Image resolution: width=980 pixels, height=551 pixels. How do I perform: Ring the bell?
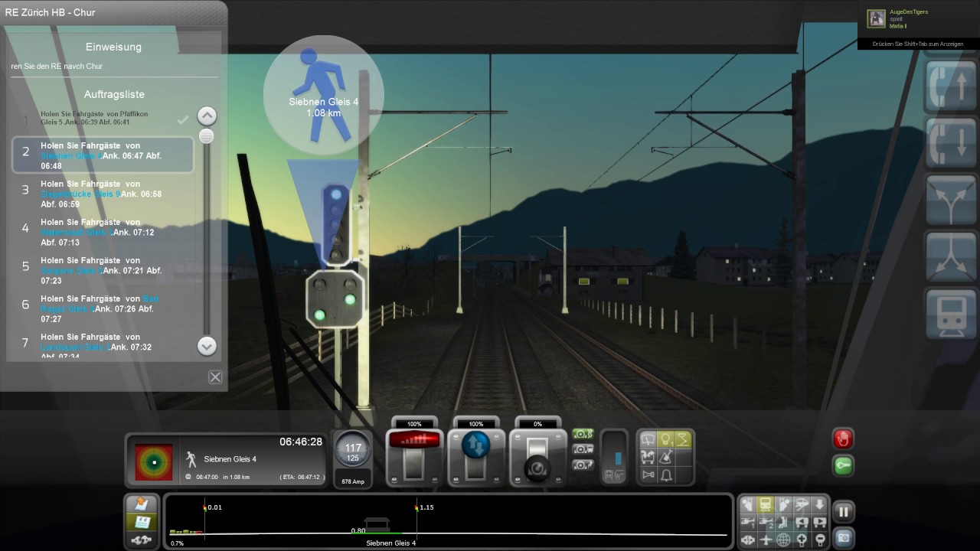666,475
